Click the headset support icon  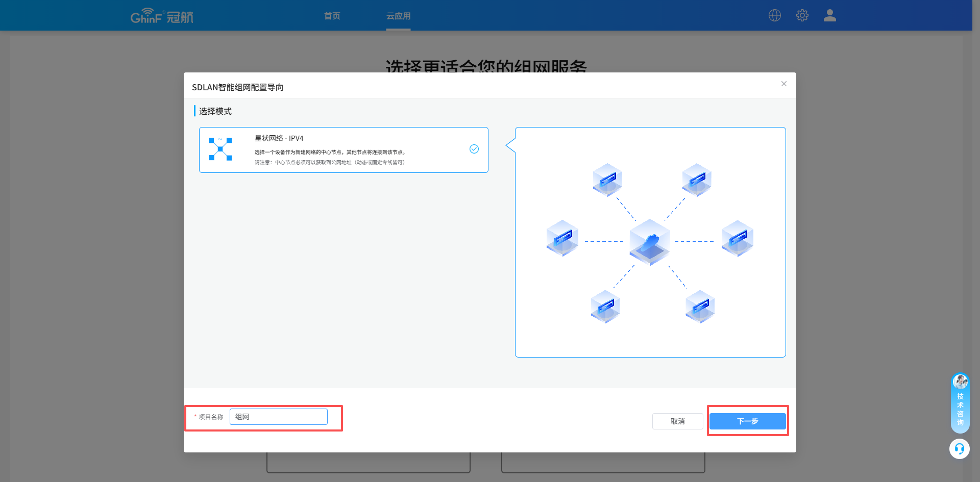[x=959, y=449]
